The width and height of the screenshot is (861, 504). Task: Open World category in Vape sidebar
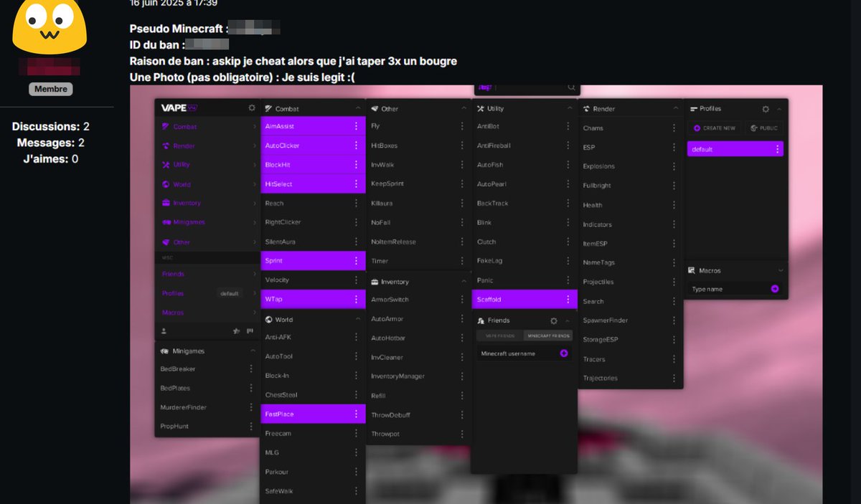tap(207, 184)
